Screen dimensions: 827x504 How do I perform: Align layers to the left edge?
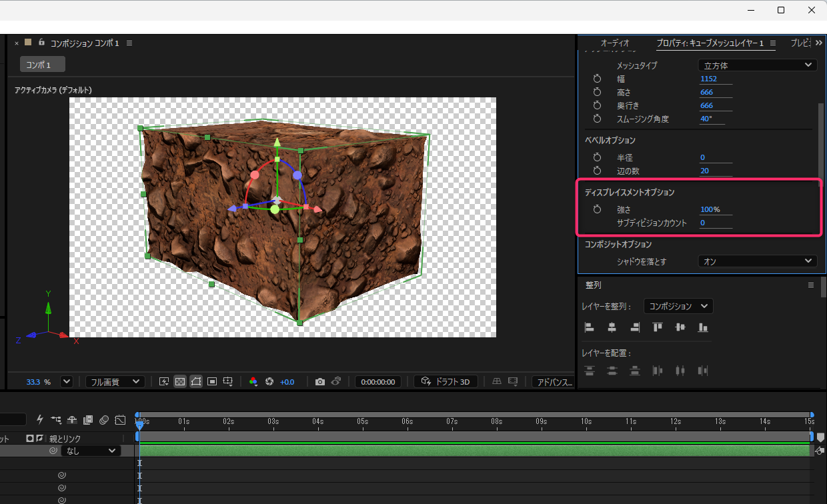(589, 327)
